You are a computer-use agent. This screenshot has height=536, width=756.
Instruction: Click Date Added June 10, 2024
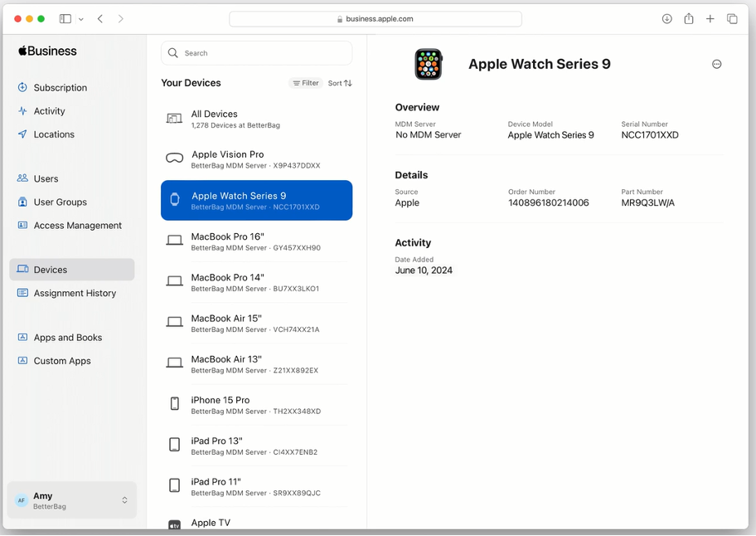(x=424, y=270)
